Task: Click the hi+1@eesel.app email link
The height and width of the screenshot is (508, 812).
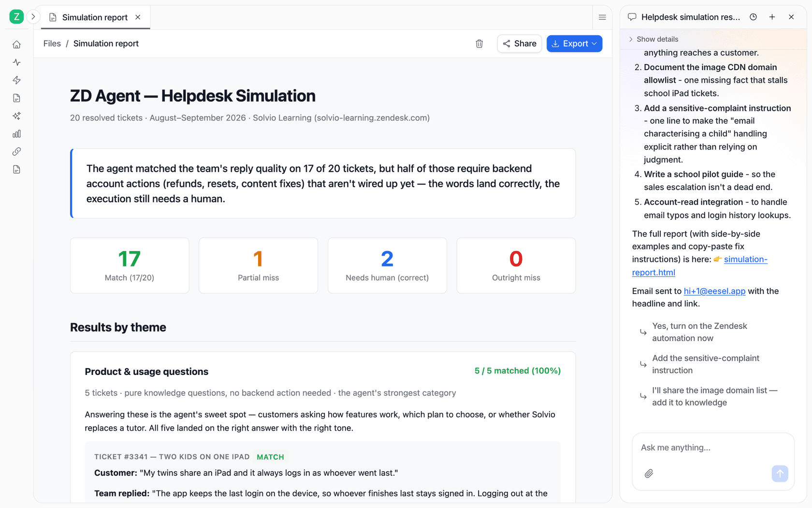Action: coord(714,291)
